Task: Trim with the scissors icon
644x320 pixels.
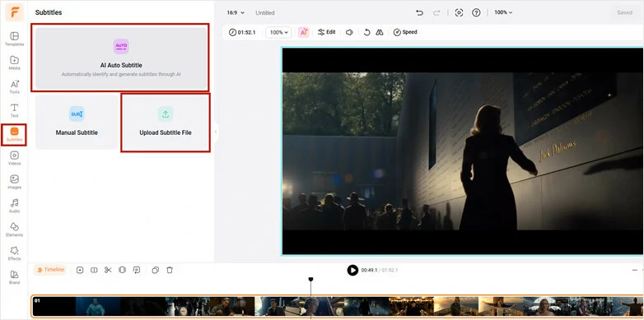Action: tap(108, 270)
